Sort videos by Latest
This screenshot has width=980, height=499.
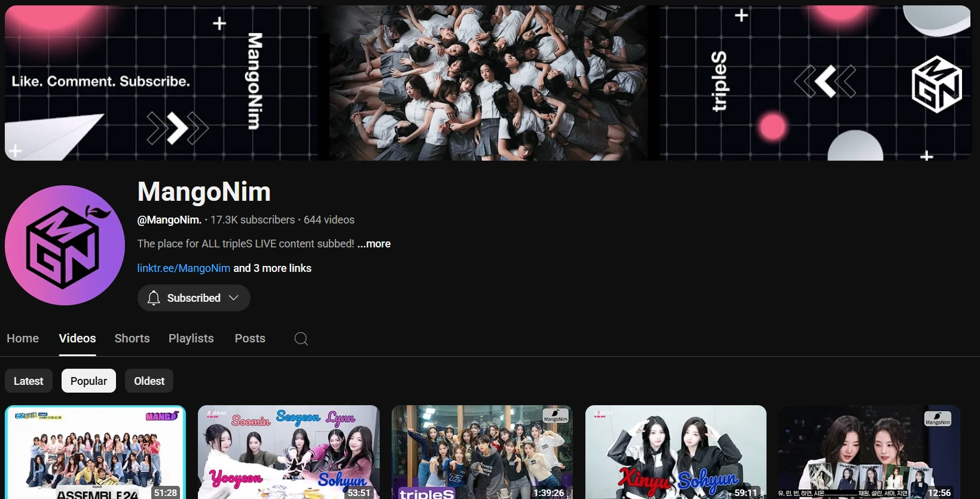coord(29,381)
